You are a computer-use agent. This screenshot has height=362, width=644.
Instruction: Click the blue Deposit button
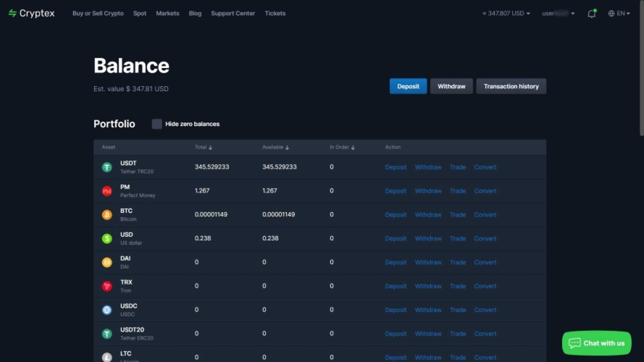[x=408, y=86]
